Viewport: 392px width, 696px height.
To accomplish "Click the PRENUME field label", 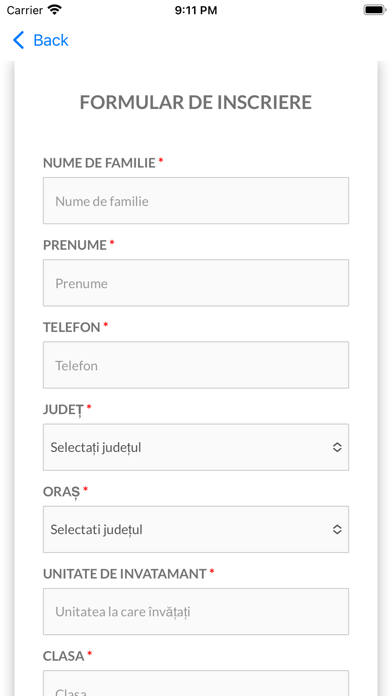I will tap(75, 245).
